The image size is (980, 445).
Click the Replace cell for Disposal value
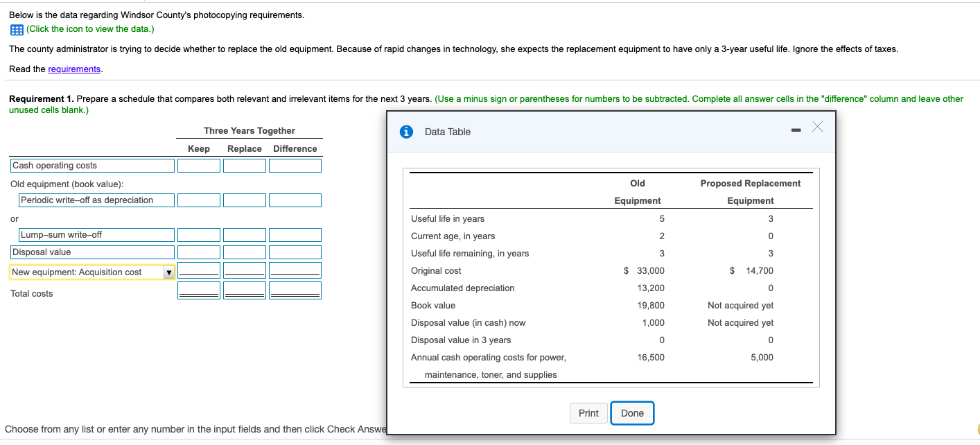click(245, 252)
